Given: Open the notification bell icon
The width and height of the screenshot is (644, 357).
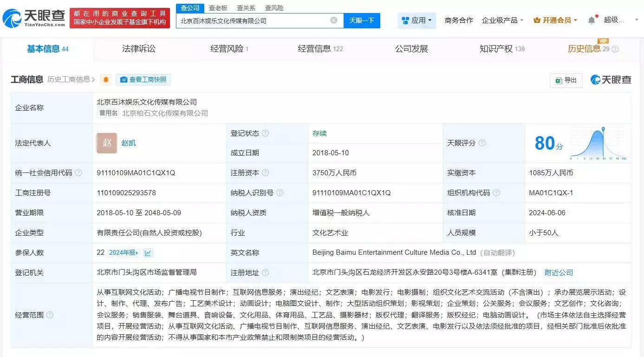Looking at the screenshot, I should pos(591,20).
